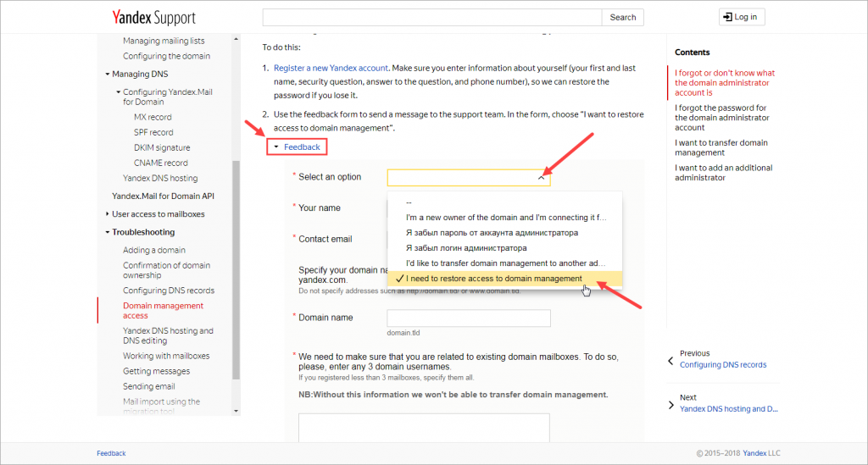The height and width of the screenshot is (465, 868).
Task: Click the domain usernames text area
Action: 424,428
